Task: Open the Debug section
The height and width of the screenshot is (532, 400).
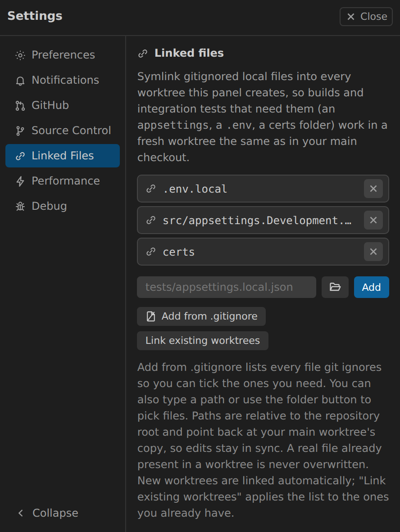Action: point(63,206)
